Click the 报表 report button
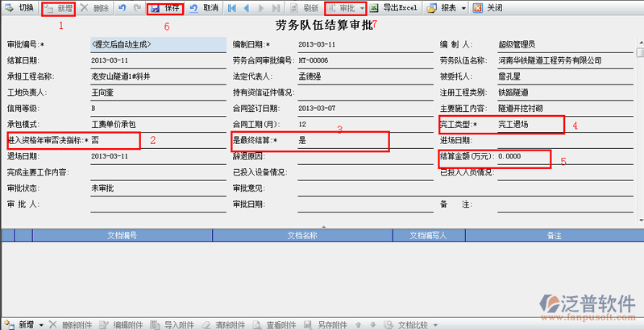 point(442,8)
